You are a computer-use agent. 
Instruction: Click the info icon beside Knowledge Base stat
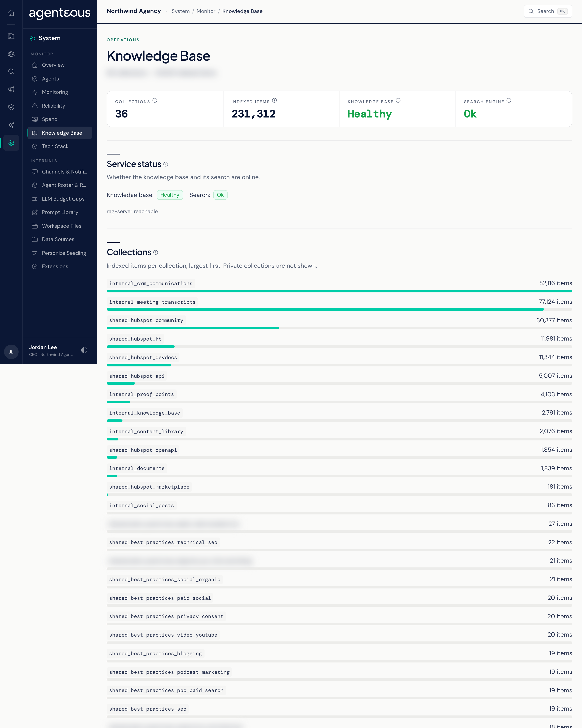tap(398, 101)
